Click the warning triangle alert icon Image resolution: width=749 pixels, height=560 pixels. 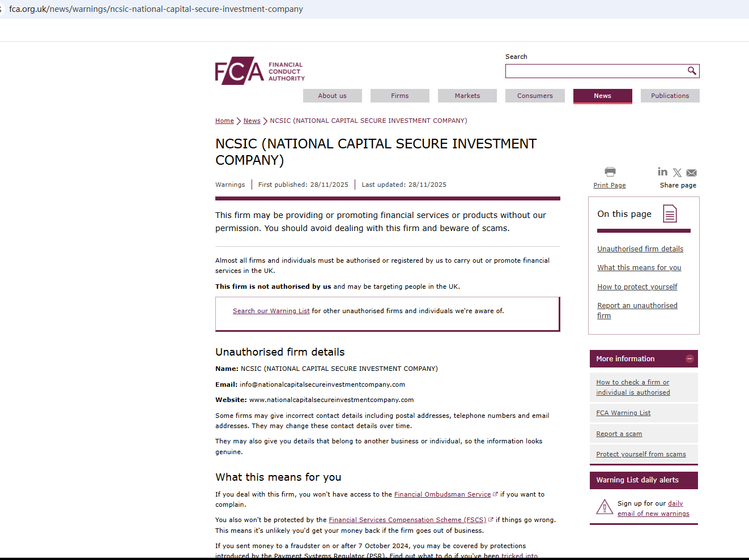pyautogui.click(x=604, y=507)
